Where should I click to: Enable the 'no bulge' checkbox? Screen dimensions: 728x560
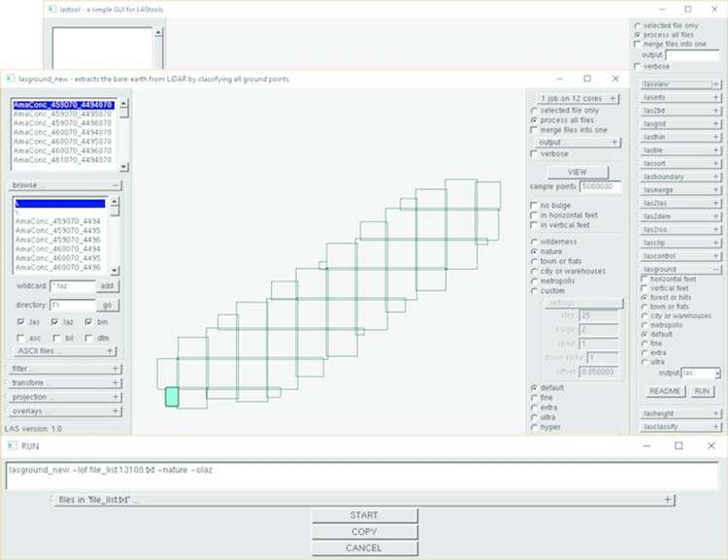[x=534, y=206]
